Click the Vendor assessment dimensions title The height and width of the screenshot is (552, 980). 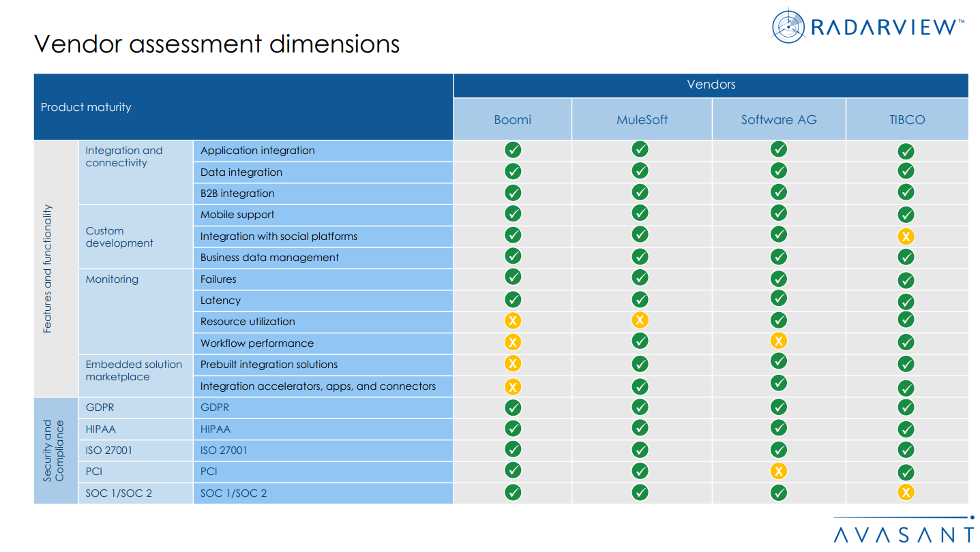point(217,44)
